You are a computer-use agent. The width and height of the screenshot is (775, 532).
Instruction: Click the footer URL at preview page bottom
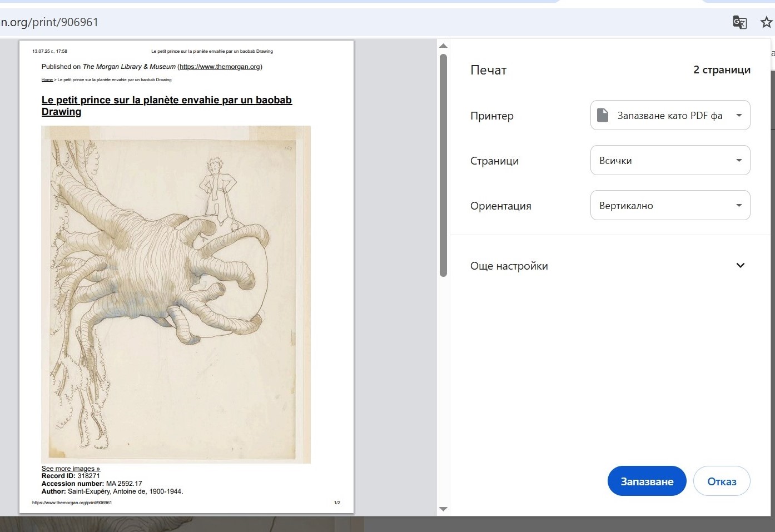pos(72,503)
